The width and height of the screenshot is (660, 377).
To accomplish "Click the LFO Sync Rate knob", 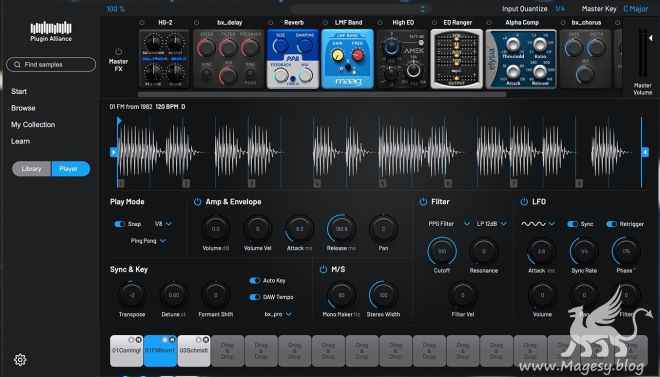I will tap(584, 251).
